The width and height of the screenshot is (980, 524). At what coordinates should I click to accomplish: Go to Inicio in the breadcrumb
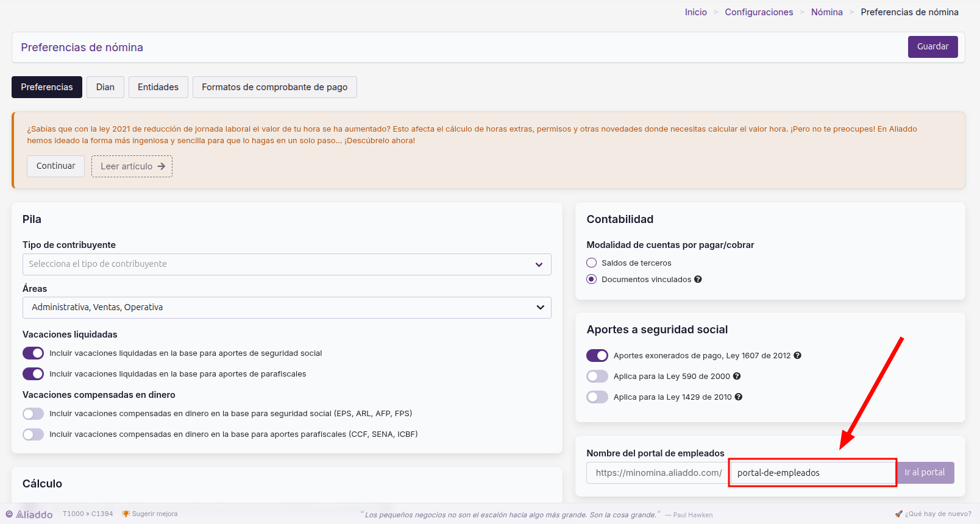(695, 12)
